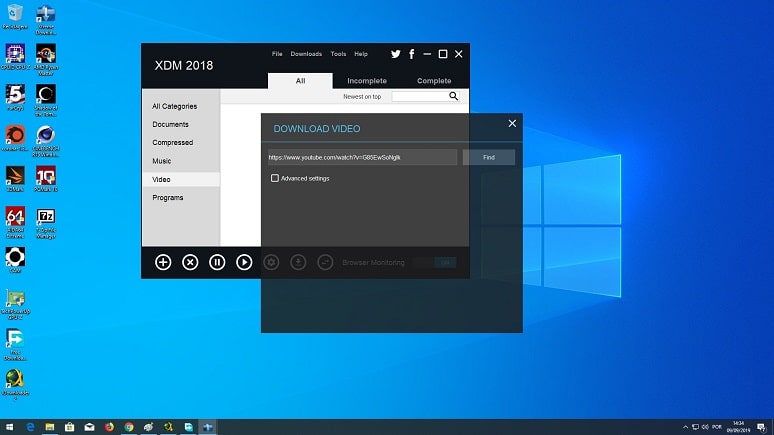Screen dimensions: 774x435
Task: Open the Downloads menu
Action: click(306, 54)
